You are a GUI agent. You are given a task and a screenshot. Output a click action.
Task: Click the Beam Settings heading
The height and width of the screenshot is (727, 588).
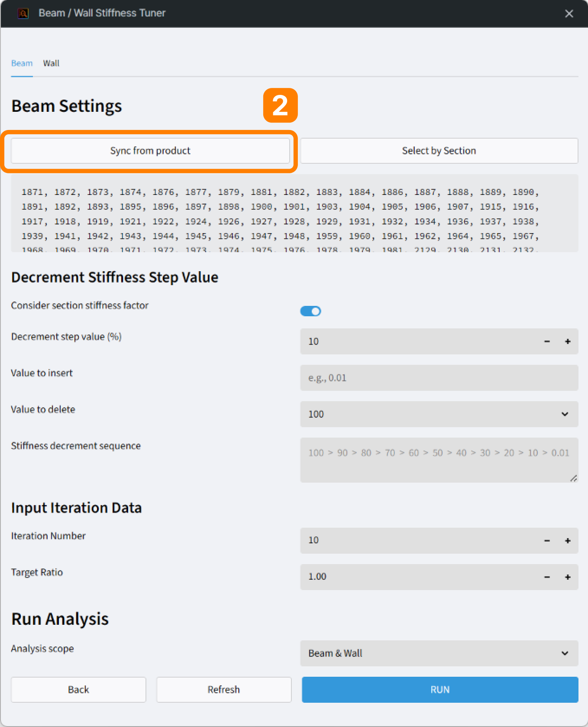click(67, 106)
